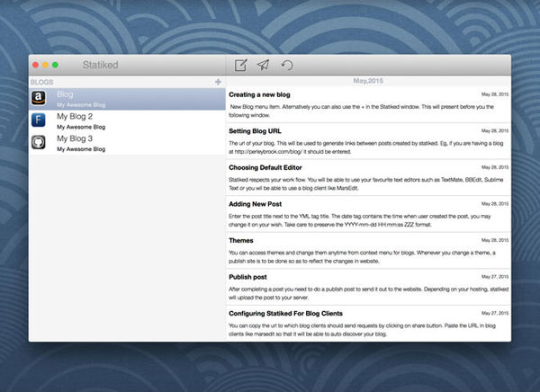This screenshot has width=540, height=392.
Task: Click the publish paper-plane icon
Action: (263, 65)
